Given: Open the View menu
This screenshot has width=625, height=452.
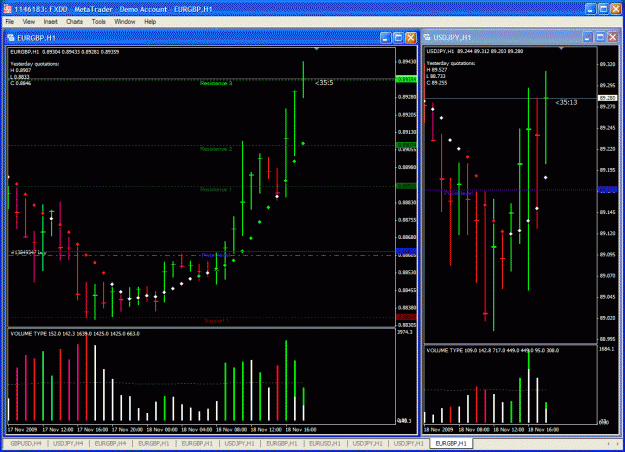Looking at the screenshot, I should tap(28, 22).
